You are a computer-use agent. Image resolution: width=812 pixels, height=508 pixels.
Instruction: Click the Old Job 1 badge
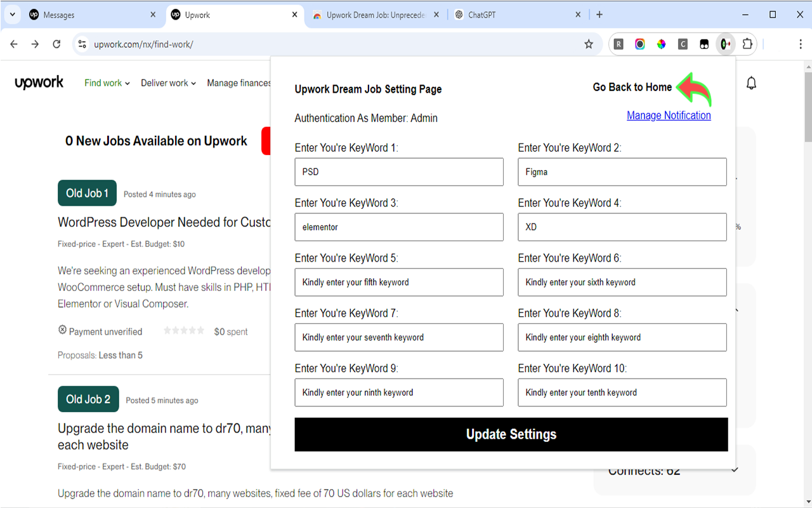[87, 193]
